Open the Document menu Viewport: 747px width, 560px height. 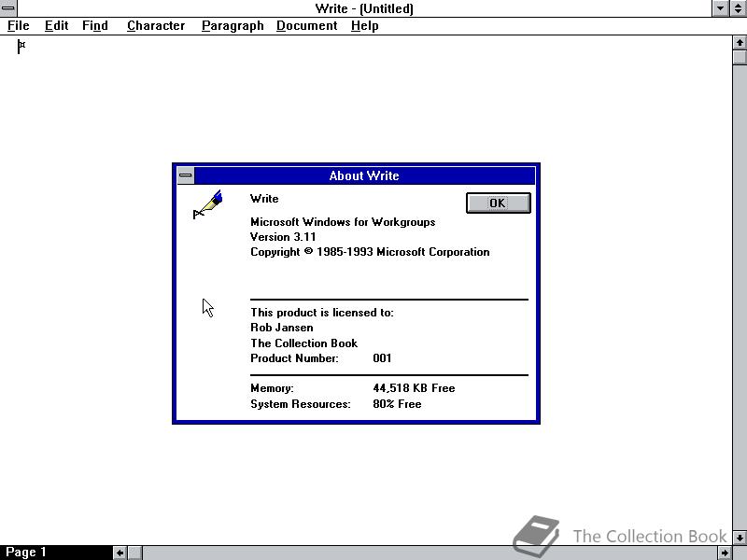pos(307,26)
